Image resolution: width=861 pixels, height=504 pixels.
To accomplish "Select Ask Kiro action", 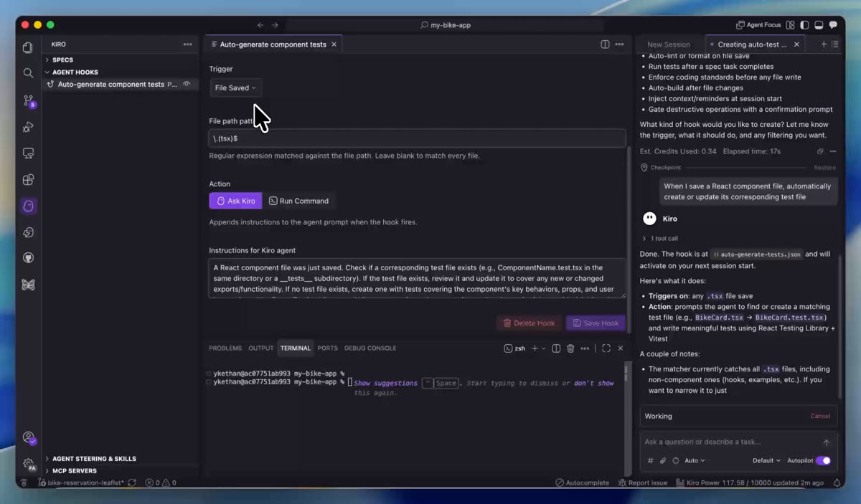I will (x=236, y=201).
